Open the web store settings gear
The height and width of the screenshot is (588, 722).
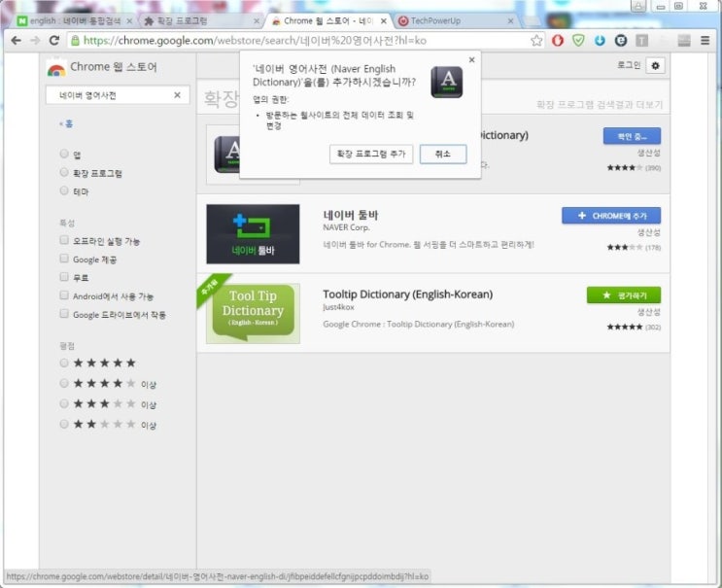[655, 66]
